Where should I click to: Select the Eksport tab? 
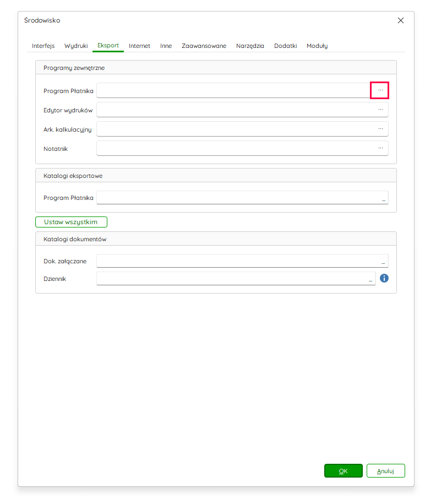coord(108,46)
